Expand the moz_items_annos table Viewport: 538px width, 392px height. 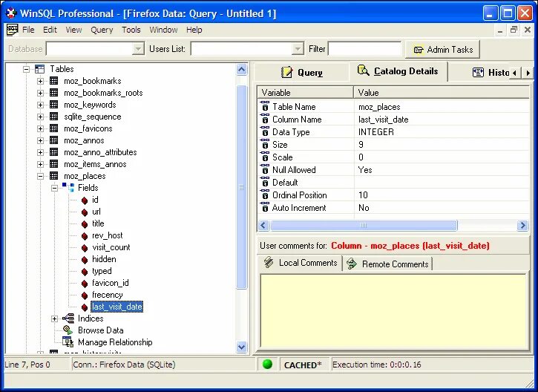click(x=41, y=164)
